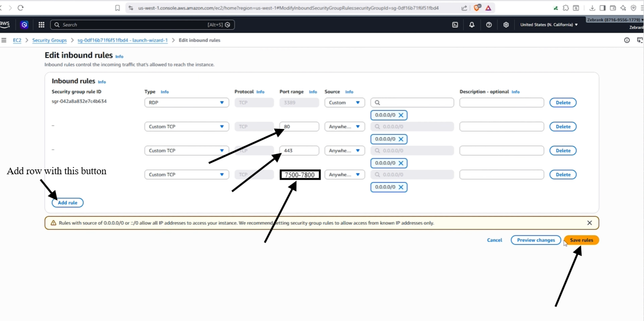This screenshot has height=321, width=644.
Task: Open the notifications bell
Action: [472, 25]
